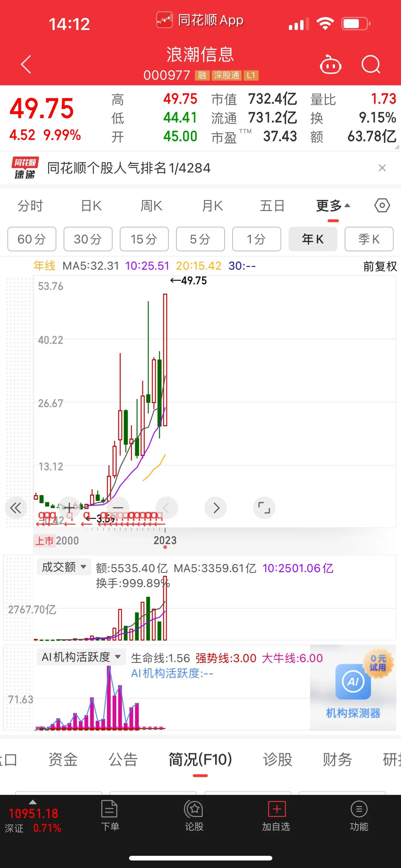Open 公告 tab
This screenshot has width=401, height=868.
coord(123,760)
